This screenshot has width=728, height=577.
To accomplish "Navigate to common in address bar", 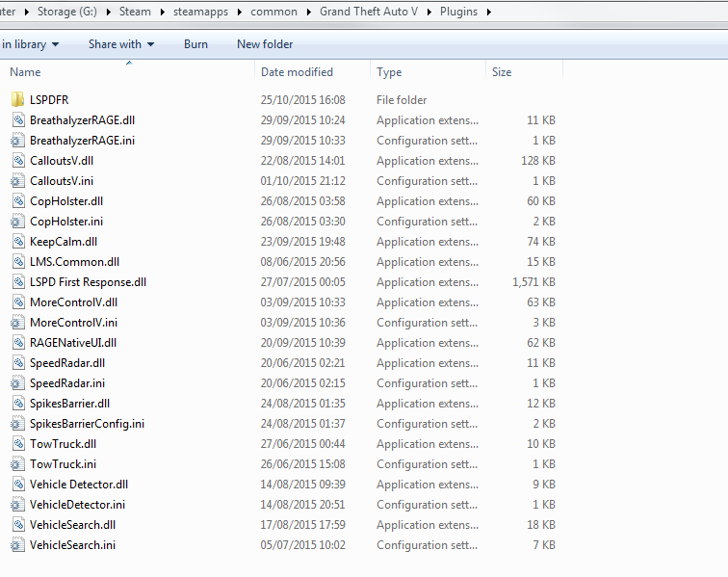I will (273, 12).
